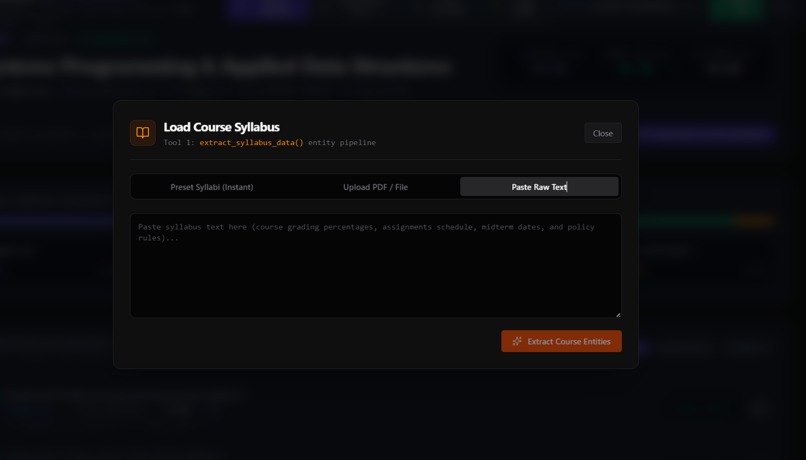
Task: Open the Upload PDF / File tab
Action: [x=375, y=187]
